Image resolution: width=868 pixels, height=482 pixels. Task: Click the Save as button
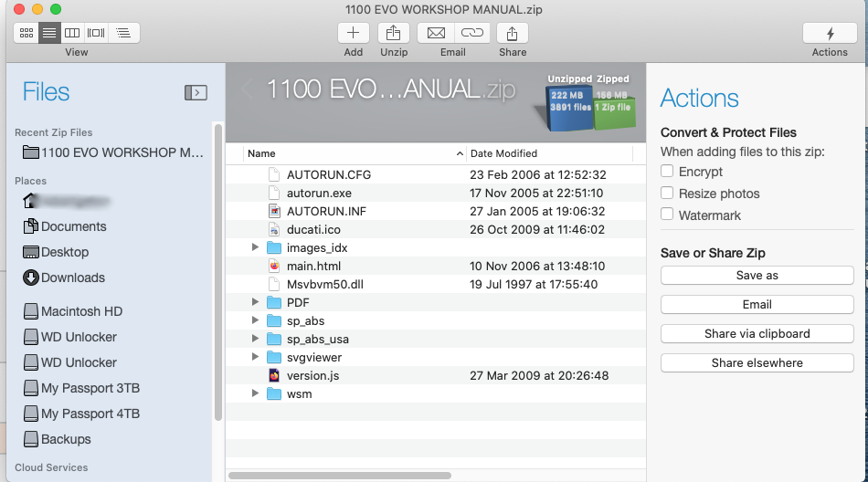coord(757,275)
